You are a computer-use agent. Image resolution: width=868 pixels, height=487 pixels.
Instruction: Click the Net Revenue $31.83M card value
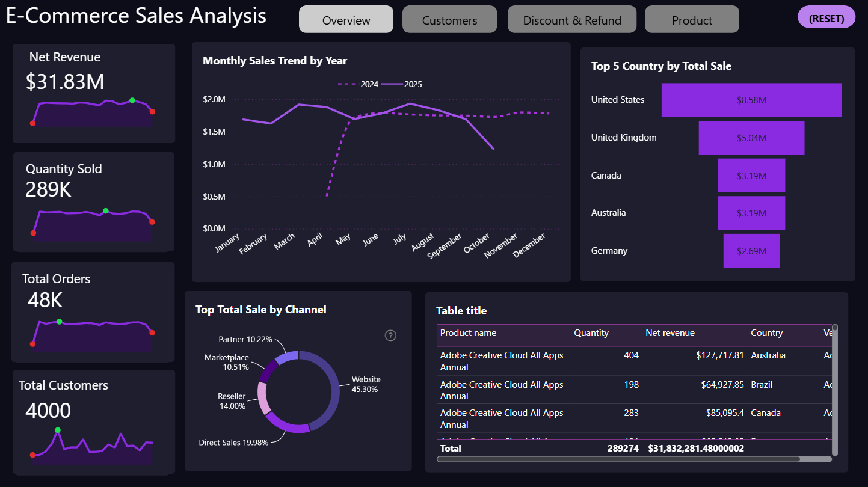[x=65, y=81]
